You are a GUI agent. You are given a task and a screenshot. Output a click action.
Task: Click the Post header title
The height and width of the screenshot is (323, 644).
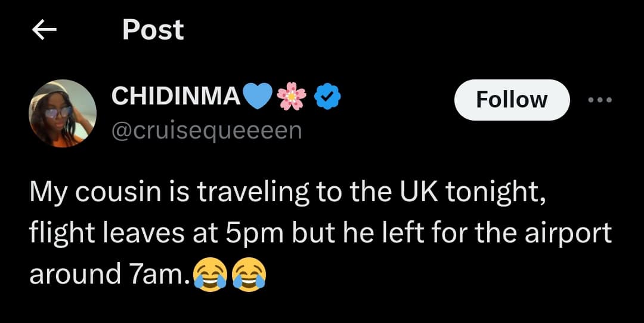pyautogui.click(x=153, y=30)
